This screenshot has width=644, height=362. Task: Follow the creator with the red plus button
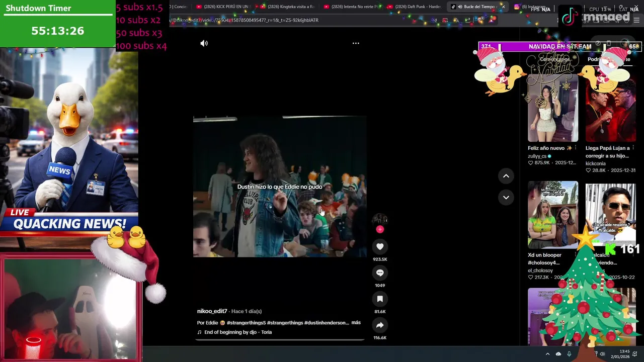[x=380, y=229]
